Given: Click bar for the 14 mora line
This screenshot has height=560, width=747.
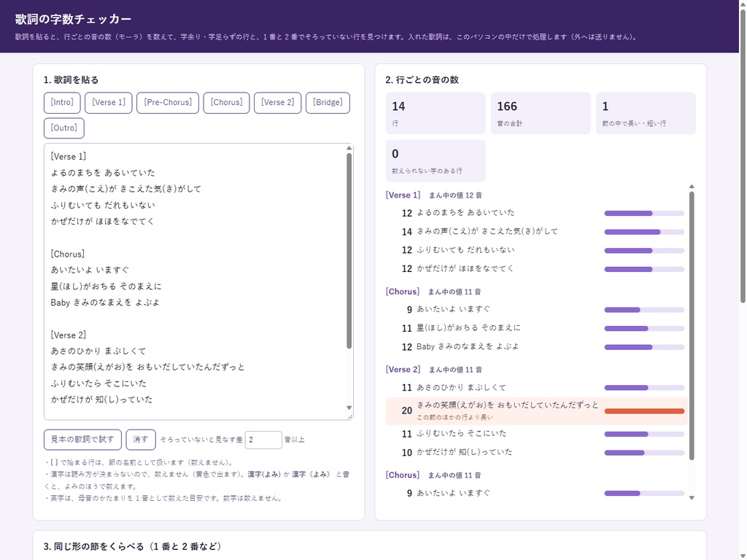Looking at the screenshot, I should click(644, 232).
